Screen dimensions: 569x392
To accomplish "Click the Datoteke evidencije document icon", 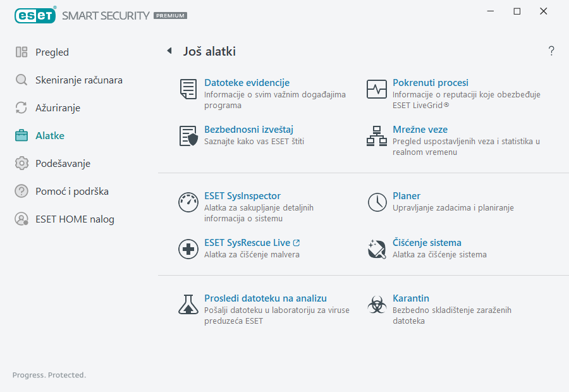I will pos(188,89).
